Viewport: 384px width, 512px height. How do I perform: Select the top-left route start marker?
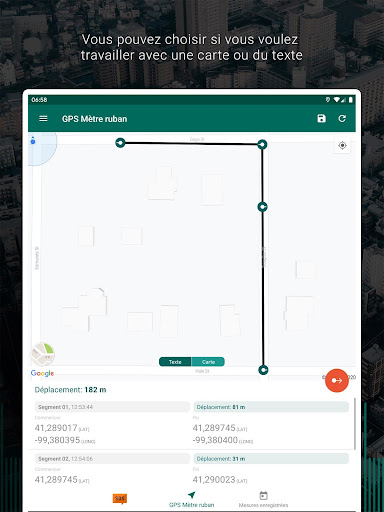click(x=120, y=143)
